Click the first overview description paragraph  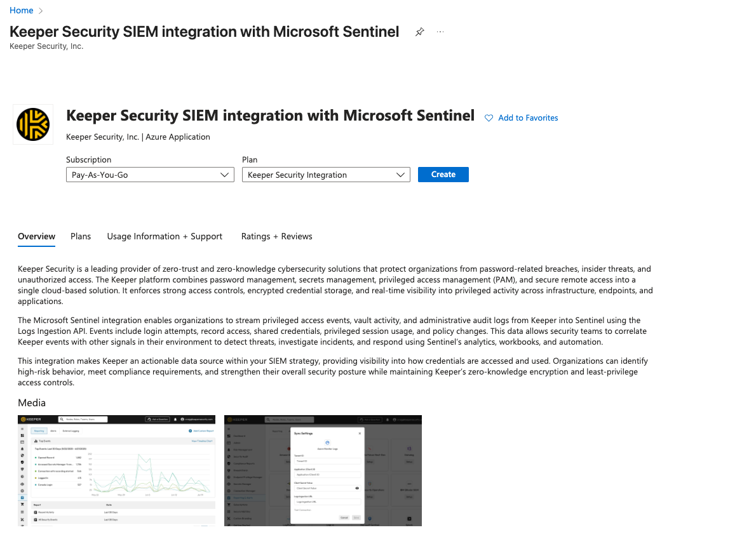[x=335, y=285]
